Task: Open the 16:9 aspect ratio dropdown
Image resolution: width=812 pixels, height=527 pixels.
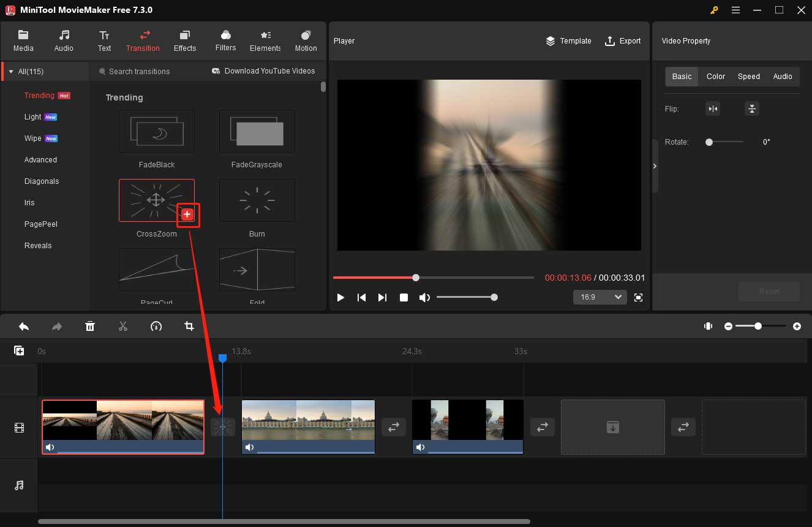Action: click(600, 297)
